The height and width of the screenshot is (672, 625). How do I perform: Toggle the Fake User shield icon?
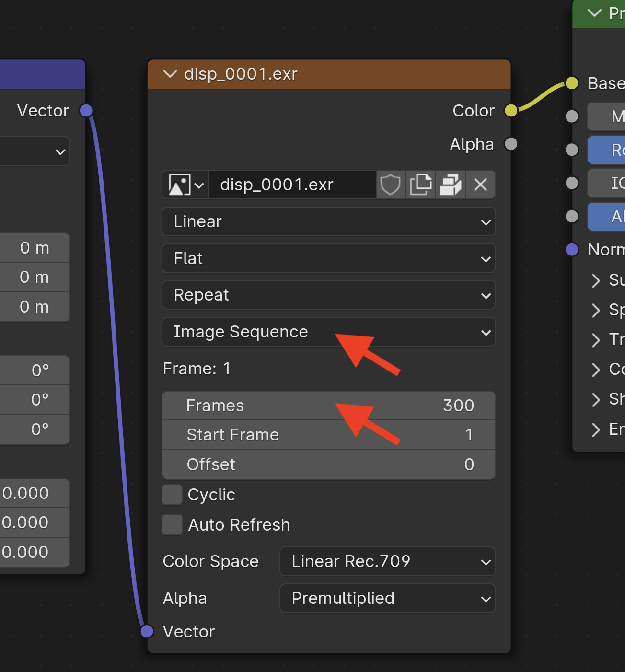[x=391, y=185]
